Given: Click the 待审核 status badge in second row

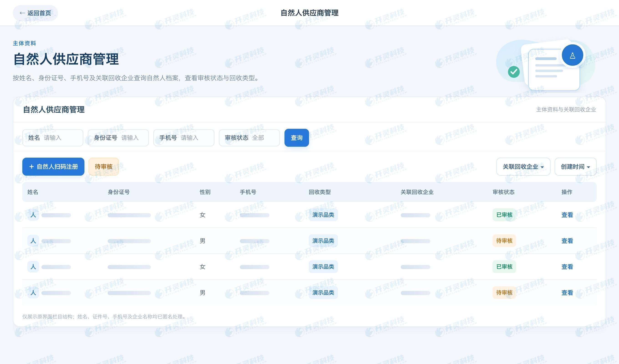Looking at the screenshot, I should click(504, 241).
